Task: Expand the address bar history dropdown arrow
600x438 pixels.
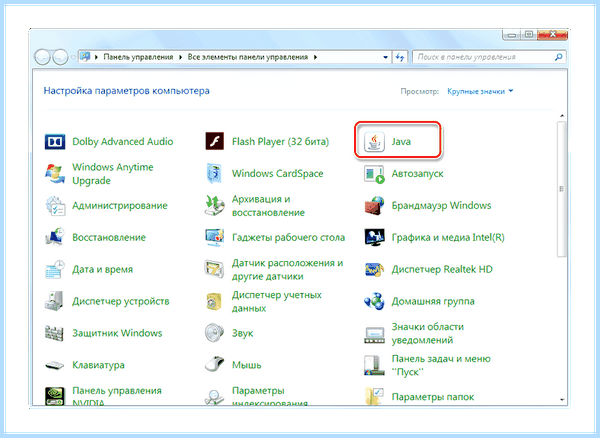Action: tap(385, 57)
